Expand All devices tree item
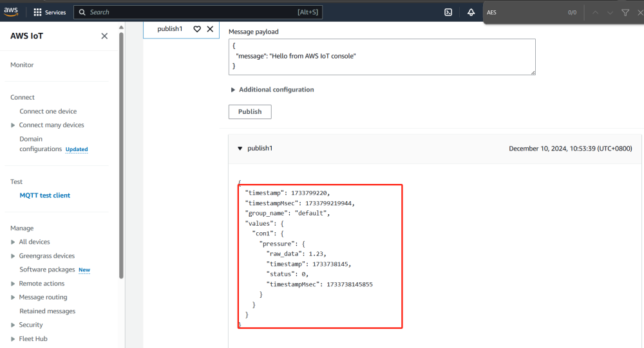The image size is (644, 348). pyautogui.click(x=13, y=242)
